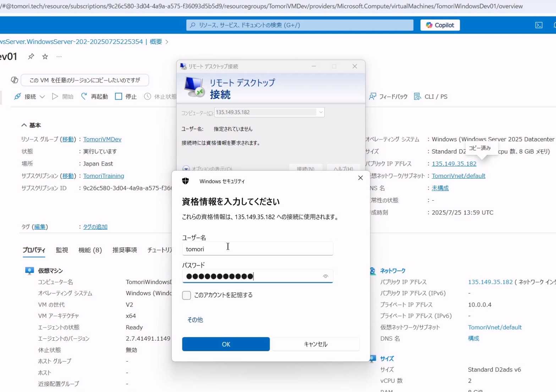556x392 pixels.
Task: Check the remember this account checkbox
Action: [x=186, y=295]
